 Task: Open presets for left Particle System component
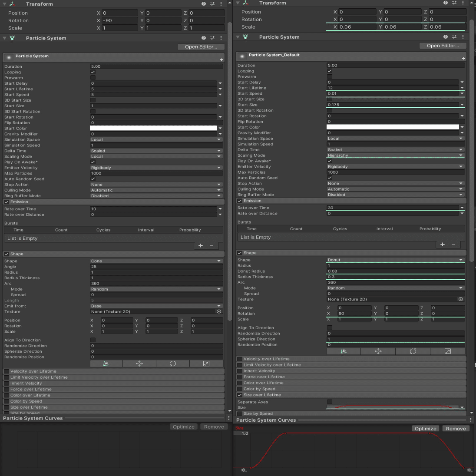click(212, 38)
